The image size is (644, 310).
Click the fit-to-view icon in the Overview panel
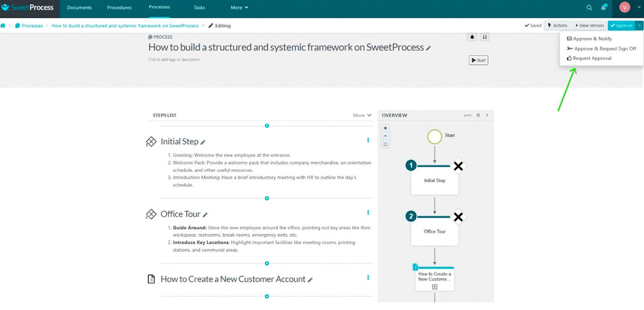pos(385,144)
